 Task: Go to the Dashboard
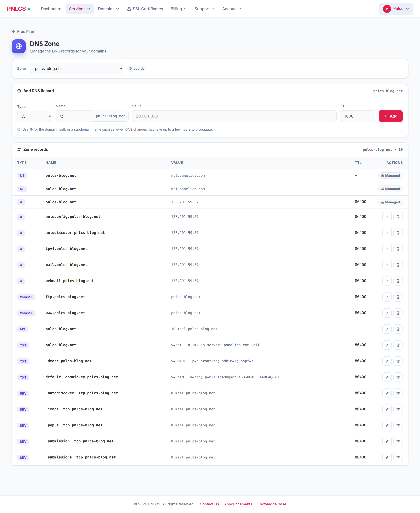51,9
